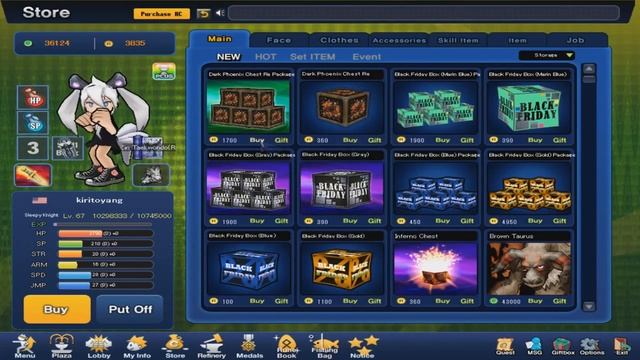Open the Rune Book icon
The image size is (640, 360).
pyautogui.click(x=287, y=346)
